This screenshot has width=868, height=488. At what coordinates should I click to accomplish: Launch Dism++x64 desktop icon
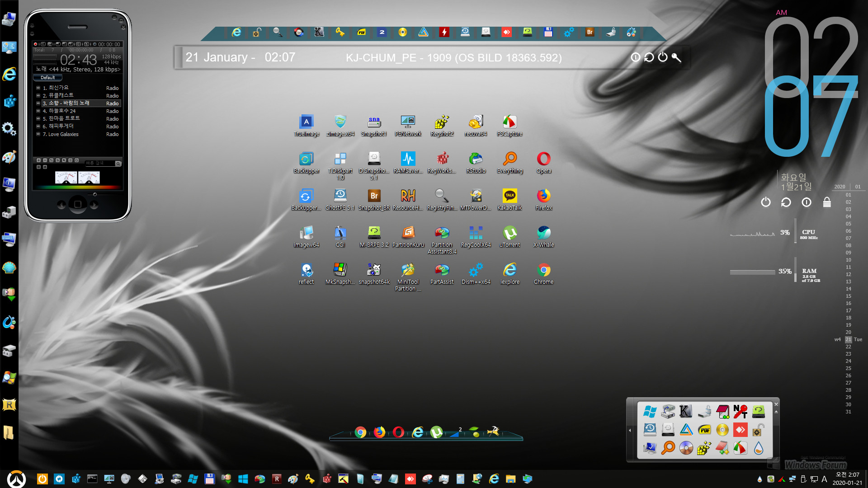pyautogui.click(x=476, y=273)
